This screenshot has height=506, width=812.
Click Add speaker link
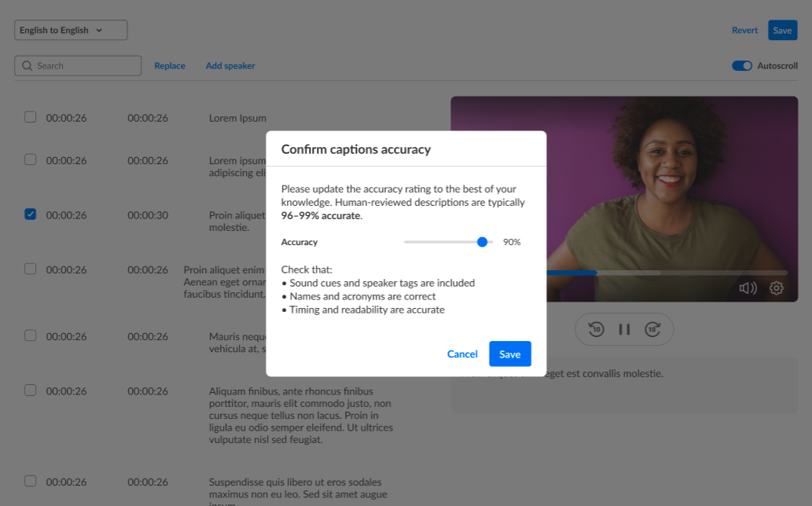coord(230,66)
